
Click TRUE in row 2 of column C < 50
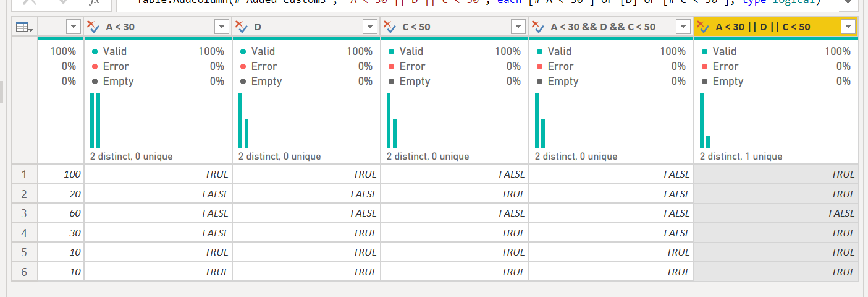(455, 194)
